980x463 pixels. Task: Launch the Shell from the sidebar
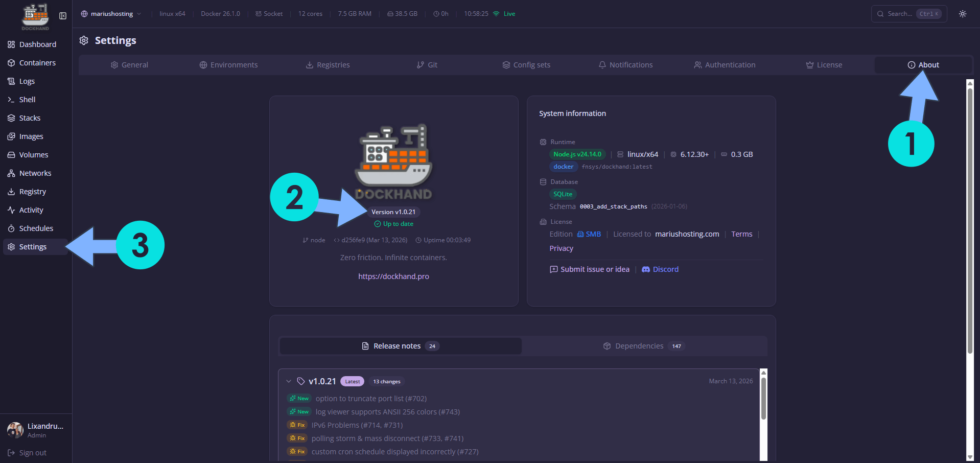click(27, 99)
